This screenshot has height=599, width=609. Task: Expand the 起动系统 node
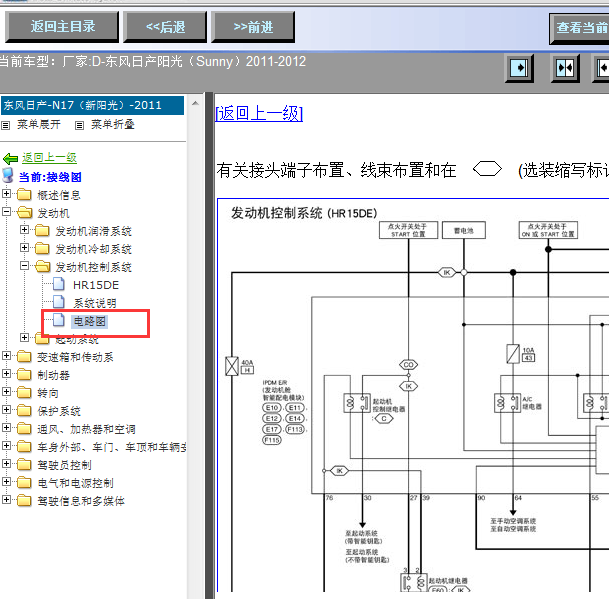[24, 337]
